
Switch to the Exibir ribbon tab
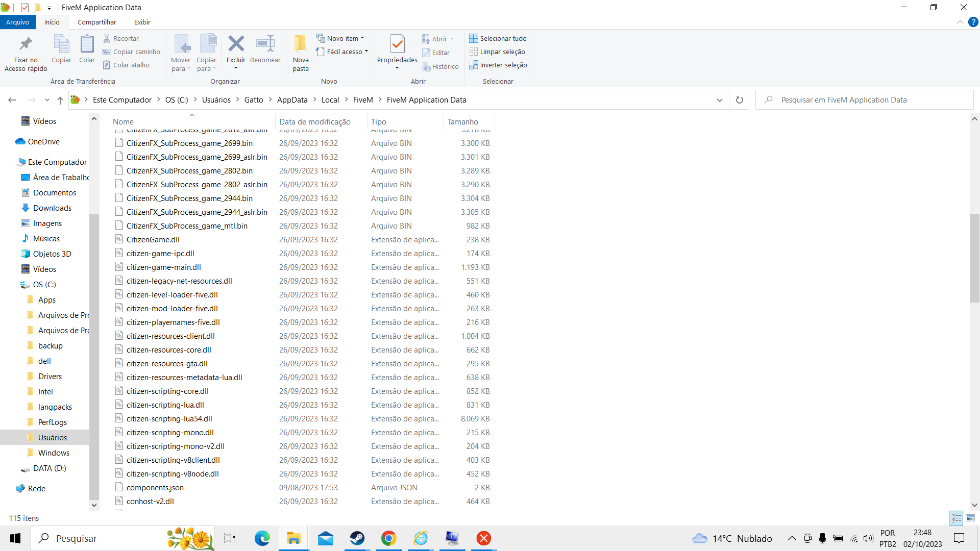pos(142,22)
